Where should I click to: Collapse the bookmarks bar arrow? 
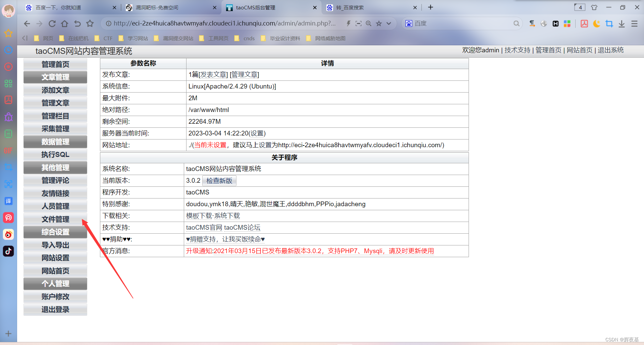(25, 38)
